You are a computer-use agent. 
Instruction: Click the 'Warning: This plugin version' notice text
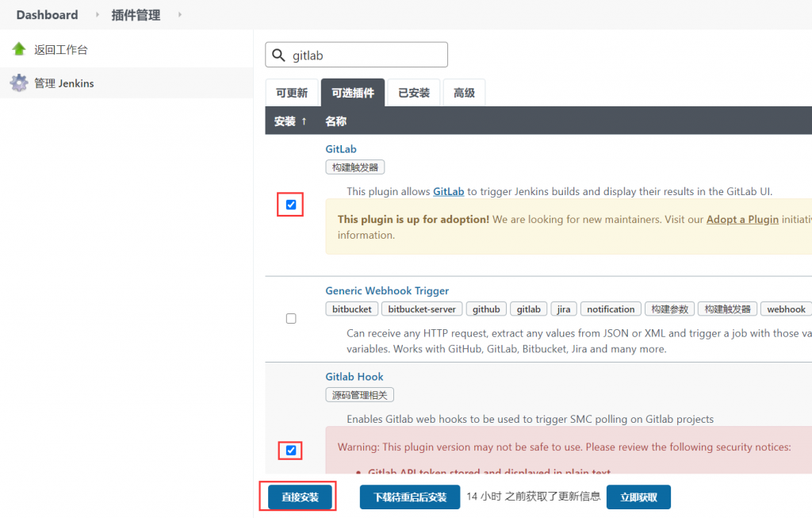tap(564, 447)
